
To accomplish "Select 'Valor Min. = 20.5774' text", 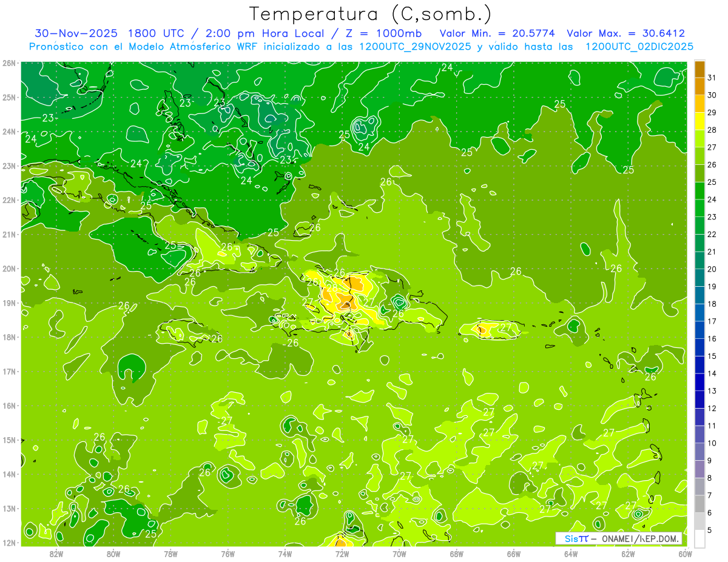I will click(497, 33).
